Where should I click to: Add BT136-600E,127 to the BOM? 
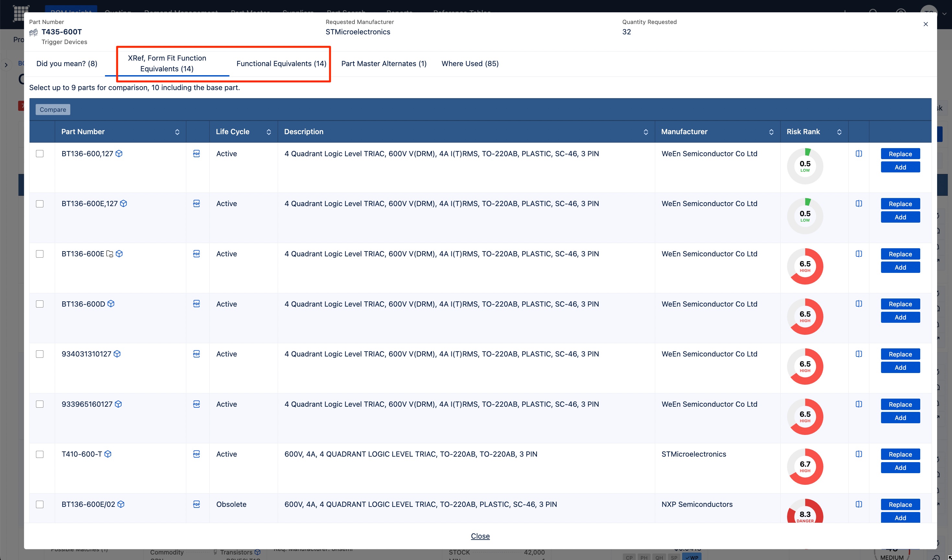[900, 217]
